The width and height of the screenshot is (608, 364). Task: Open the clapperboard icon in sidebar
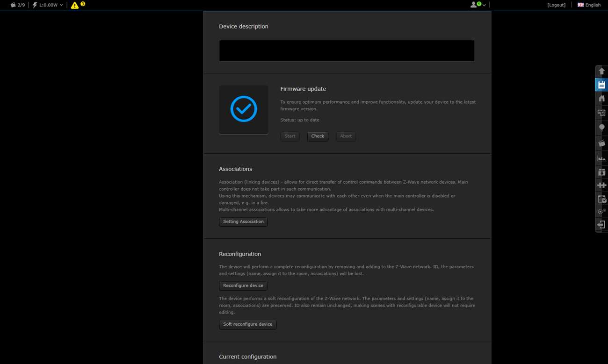point(601,143)
